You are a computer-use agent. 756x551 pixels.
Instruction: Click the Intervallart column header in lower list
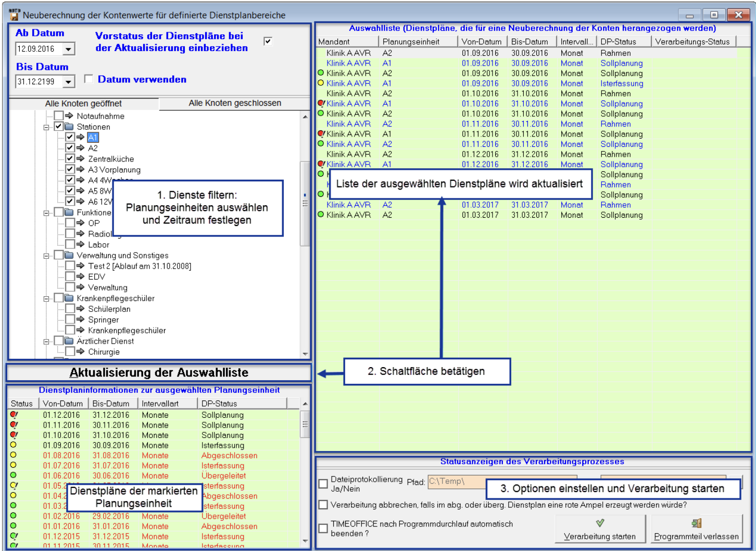point(168,404)
